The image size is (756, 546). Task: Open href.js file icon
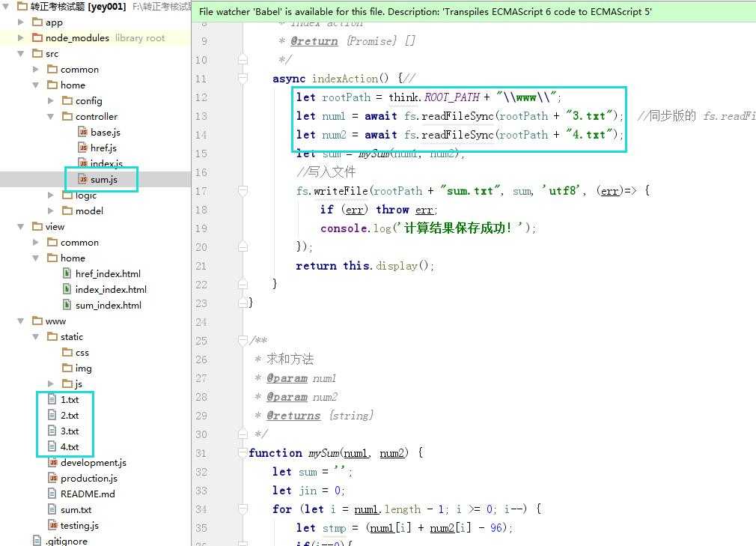[x=83, y=148]
